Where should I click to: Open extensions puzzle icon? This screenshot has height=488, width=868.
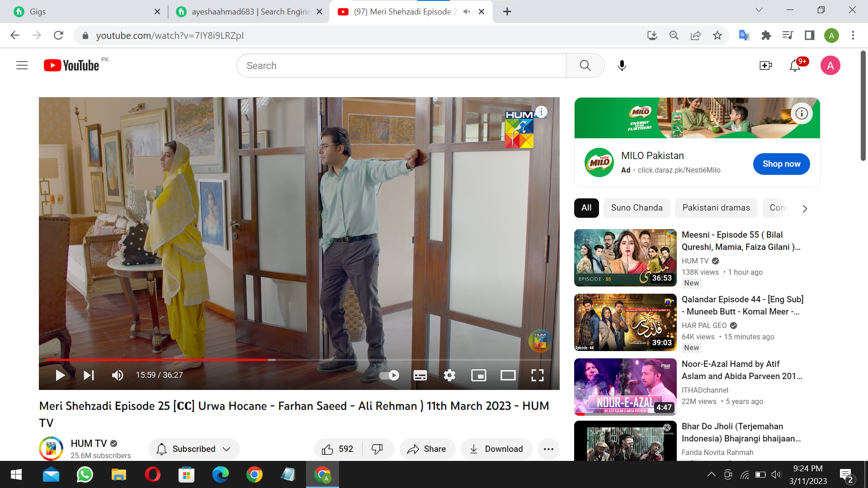click(766, 35)
